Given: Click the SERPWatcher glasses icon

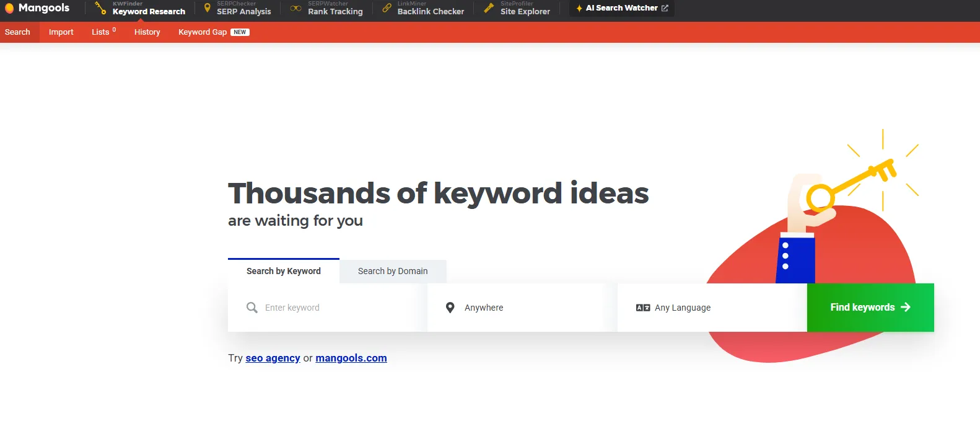Looking at the screenshot, I should (296, 8).
